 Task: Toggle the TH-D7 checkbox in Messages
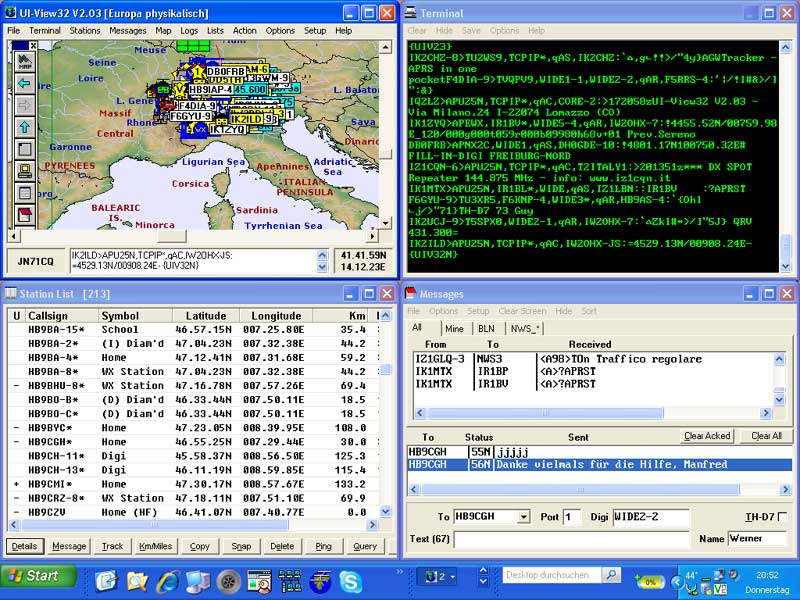tap(781, 517)
